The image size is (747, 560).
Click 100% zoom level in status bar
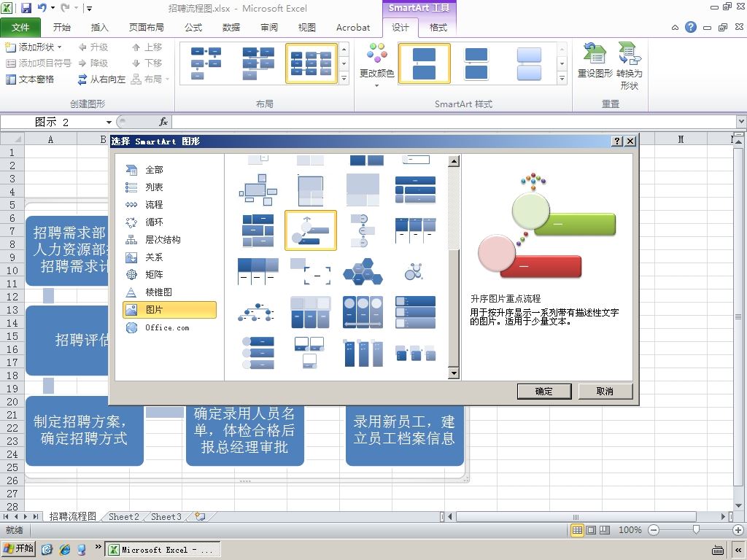coord(630,530)
